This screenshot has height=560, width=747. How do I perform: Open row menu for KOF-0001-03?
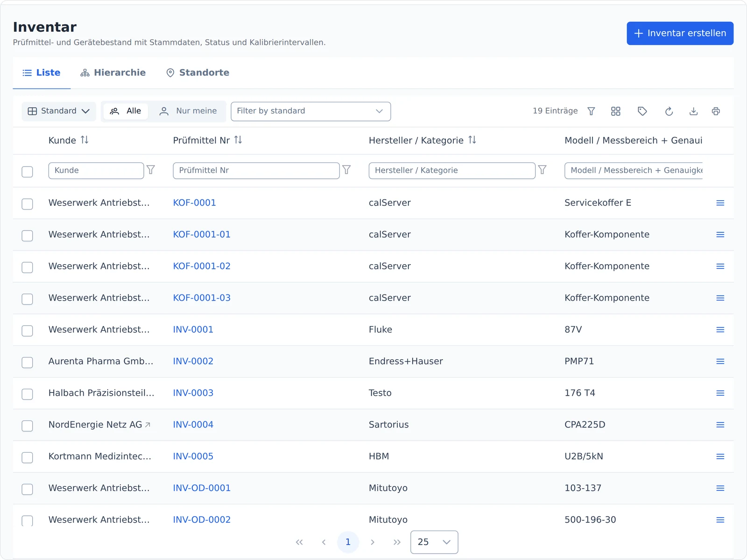(x=720, y=298)
